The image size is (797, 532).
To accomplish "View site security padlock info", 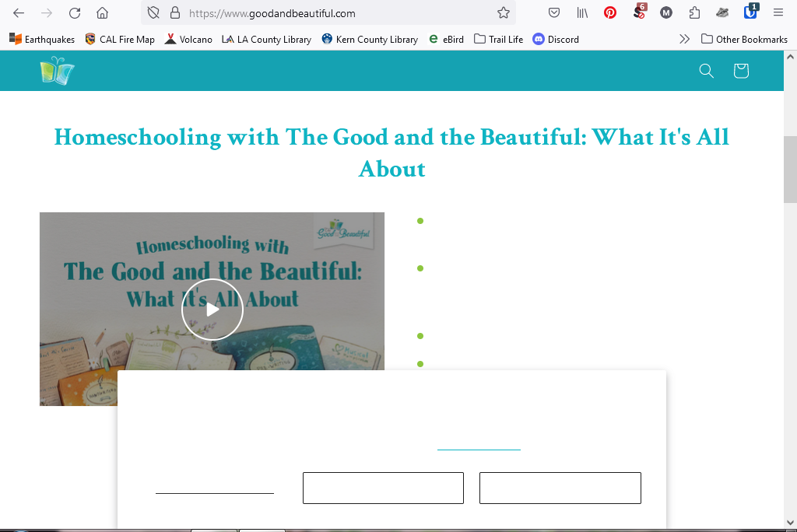I will (175, 13).
